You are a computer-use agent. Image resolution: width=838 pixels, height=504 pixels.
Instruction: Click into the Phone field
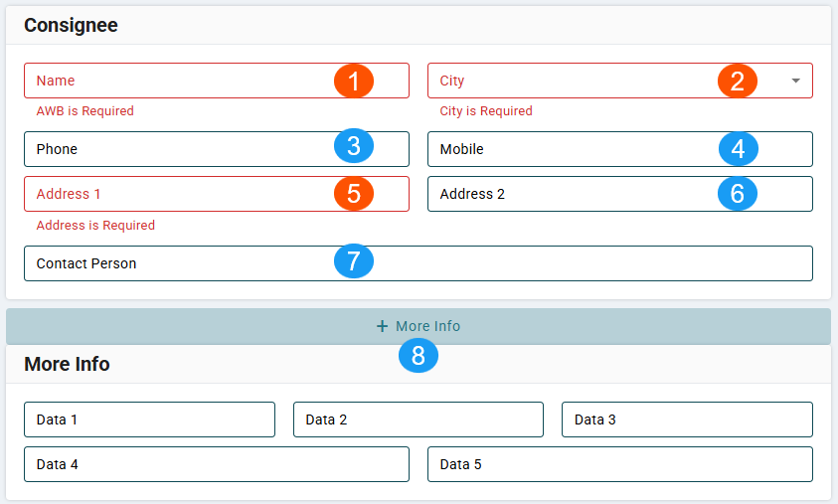click(179, 149)
